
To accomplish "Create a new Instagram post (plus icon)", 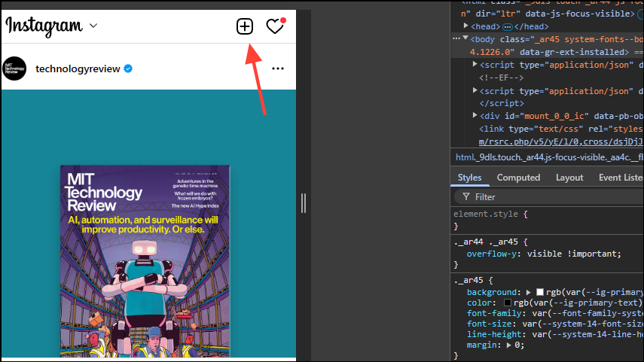I will [x=244, y=26].
